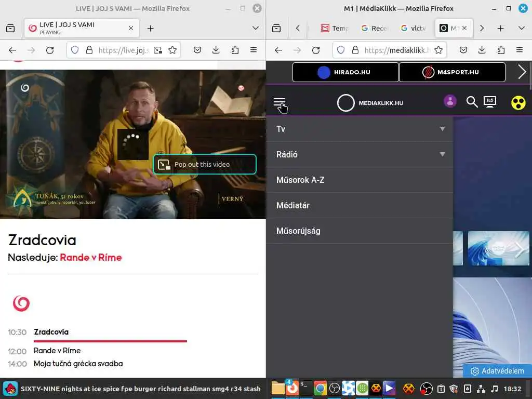Open Adatvédelem privacy settings button
This screenshot has width=532, height=399.
point(497,371)
